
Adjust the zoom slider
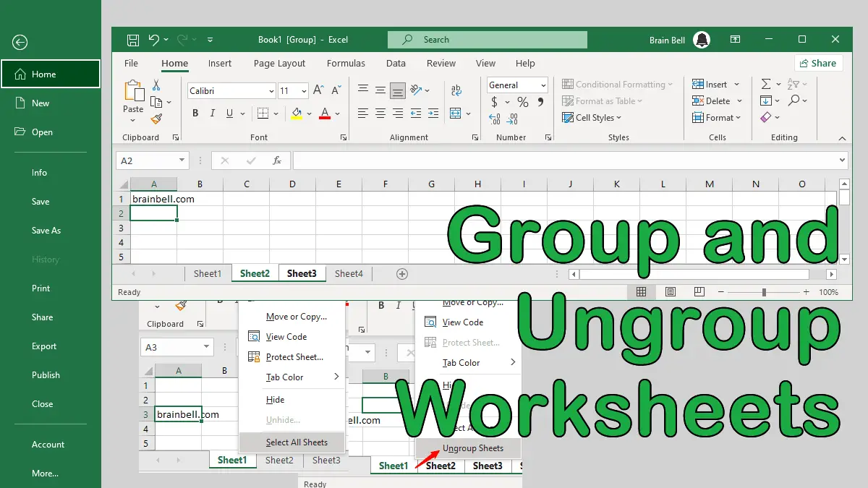(765, 292)
